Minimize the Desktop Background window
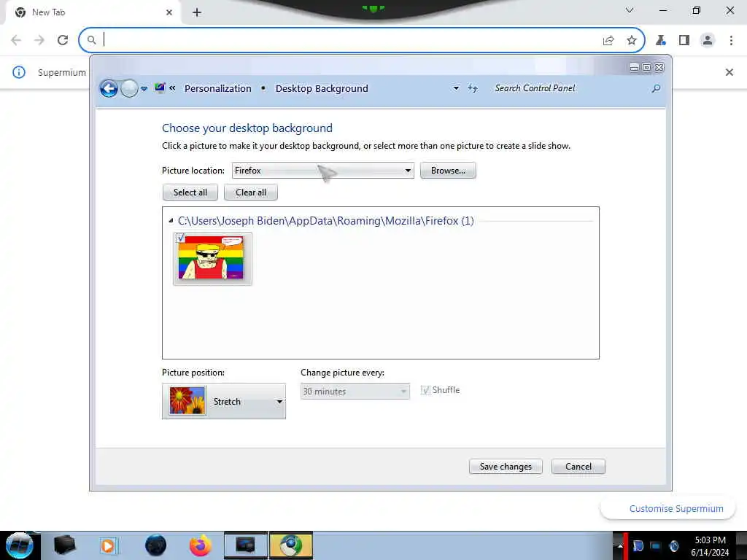The image size is (747, 560). 634,68
